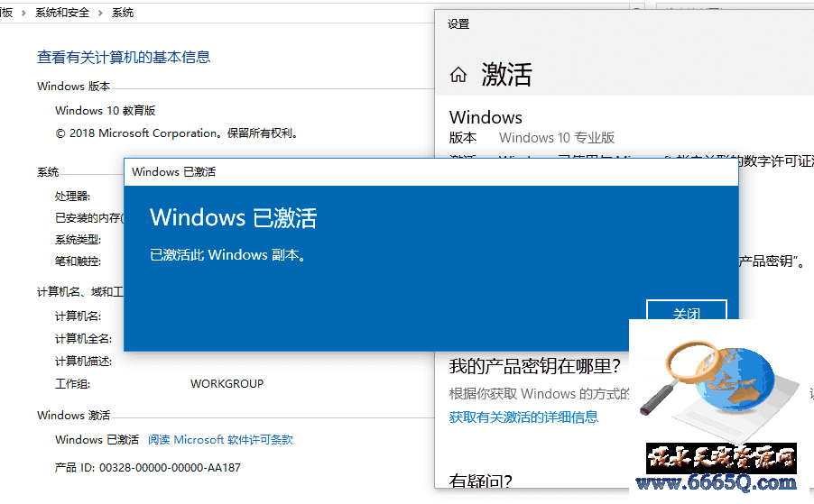Click 处理器 label in System section
The height and width of the screenshot is (504, 814).
73,196
